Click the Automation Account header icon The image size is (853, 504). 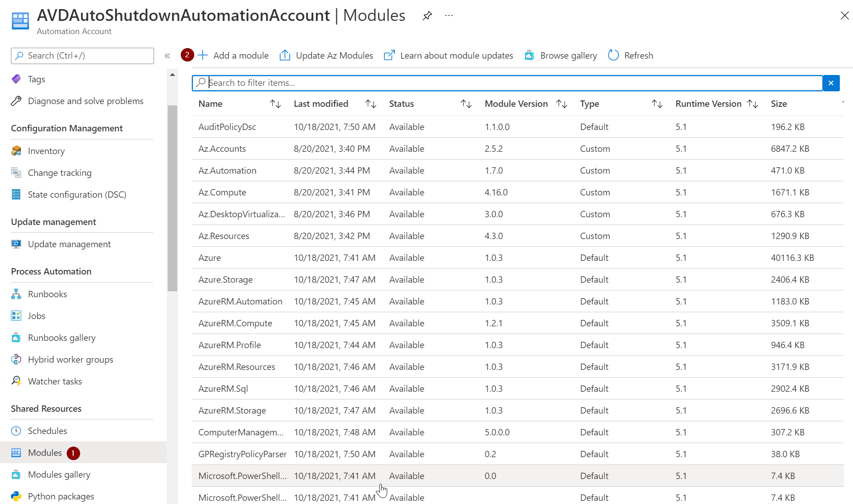20,21
